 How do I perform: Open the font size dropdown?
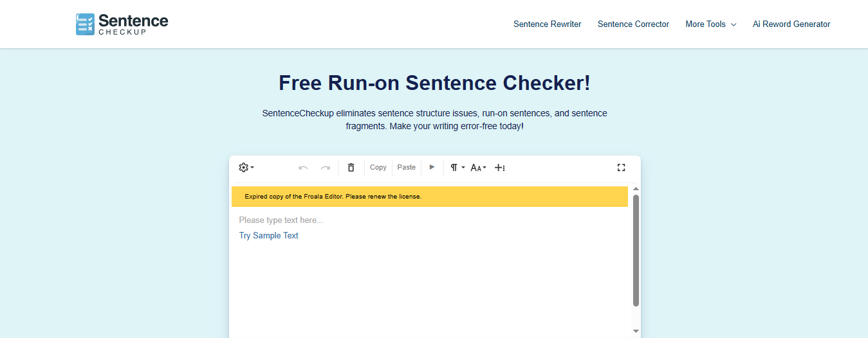point(478,167)
